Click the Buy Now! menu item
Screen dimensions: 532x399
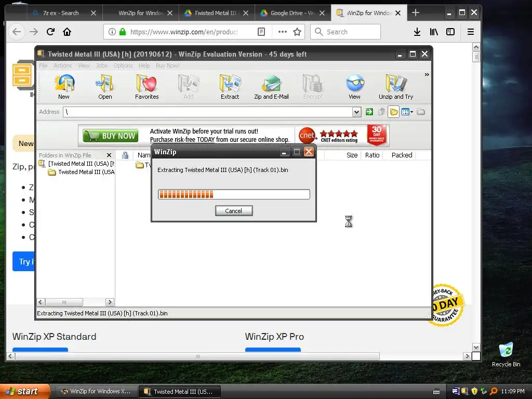(x=168, y=65)
